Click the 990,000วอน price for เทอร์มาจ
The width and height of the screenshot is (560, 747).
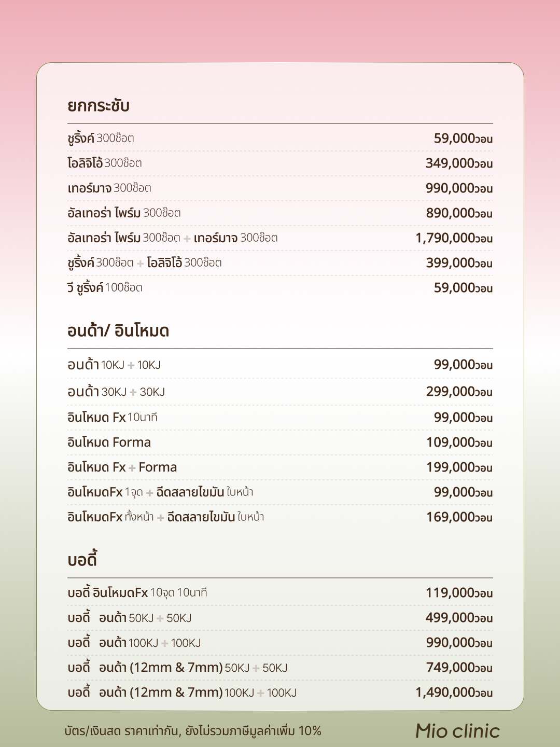tap(459, 188)
